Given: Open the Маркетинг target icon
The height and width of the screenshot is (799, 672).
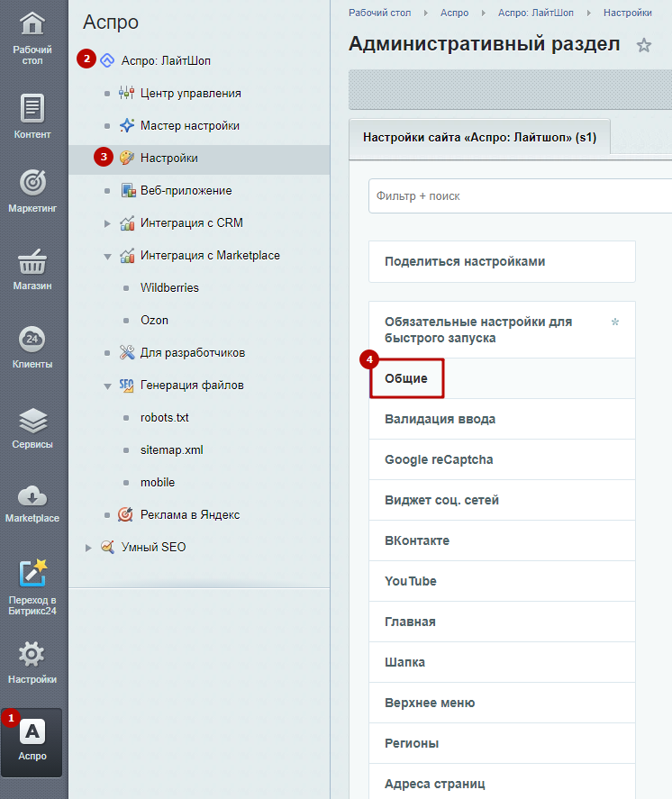Looking at the screenshot, I should (x=32, y=183).
